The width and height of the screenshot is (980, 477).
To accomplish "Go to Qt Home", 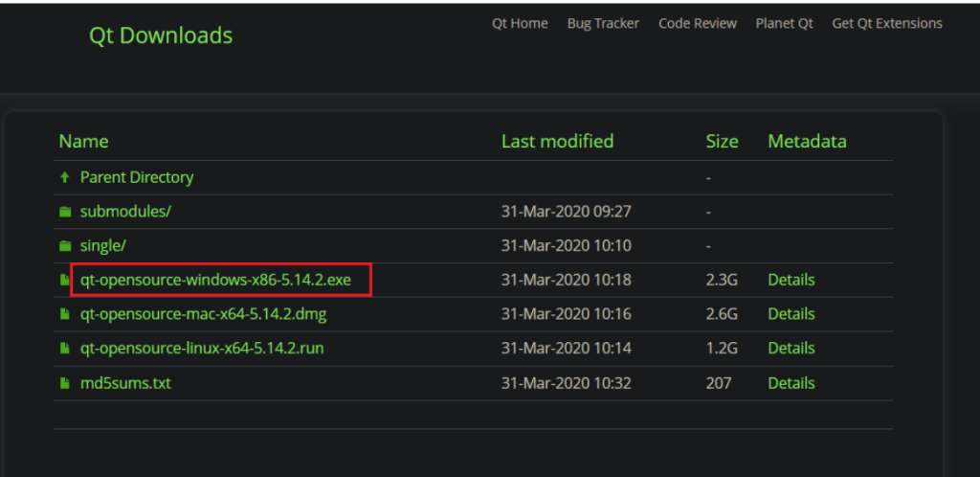I will [x=520, y=24].
